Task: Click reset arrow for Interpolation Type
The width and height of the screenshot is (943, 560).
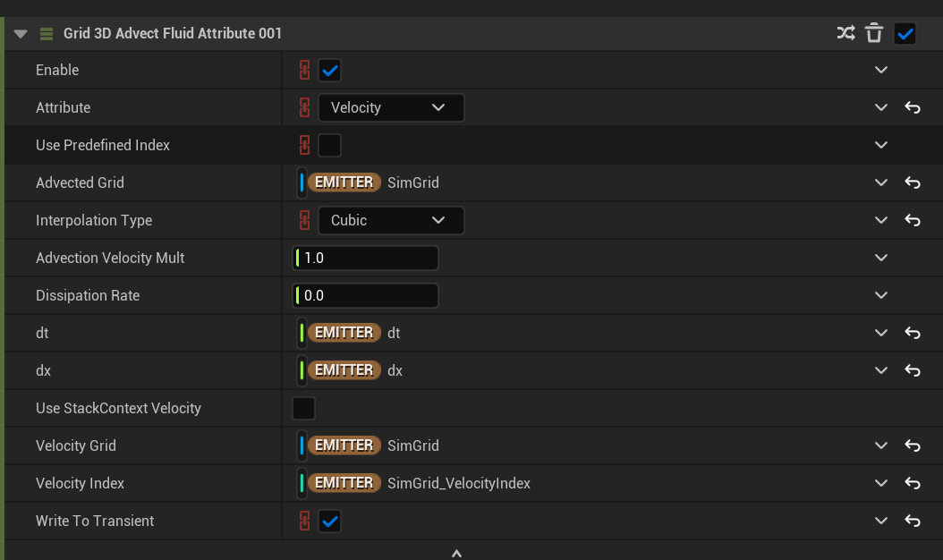Action: click(913, 220)
